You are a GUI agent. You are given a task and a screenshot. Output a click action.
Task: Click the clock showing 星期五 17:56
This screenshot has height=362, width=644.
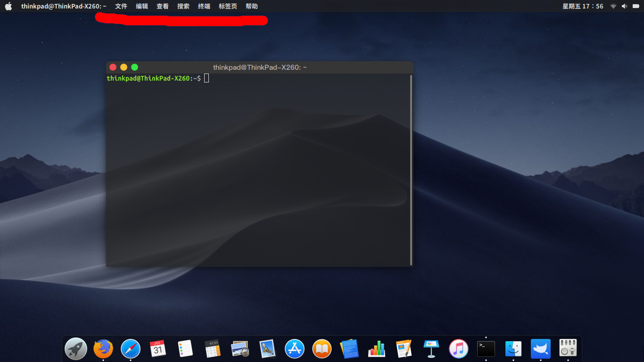(582, 6)
